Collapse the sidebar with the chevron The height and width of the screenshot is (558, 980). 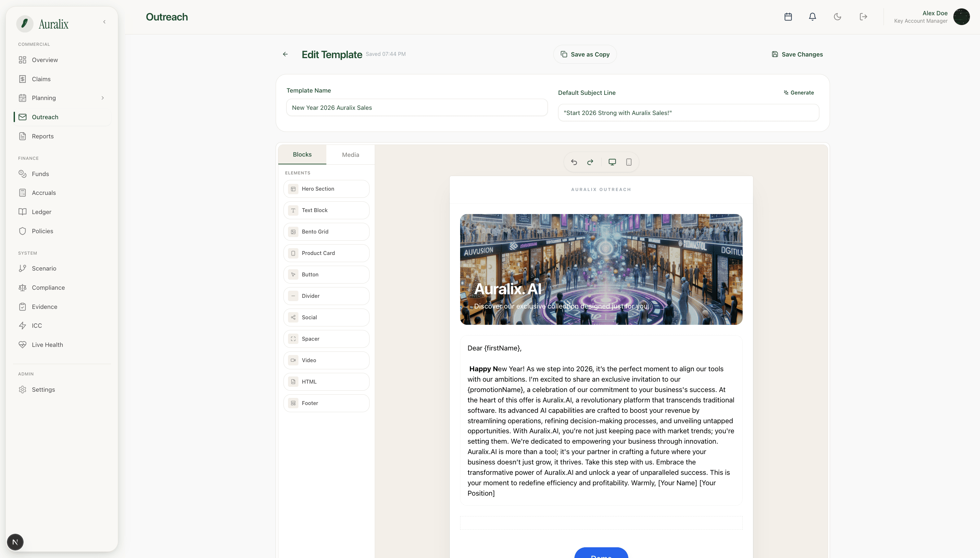(104, 21)
